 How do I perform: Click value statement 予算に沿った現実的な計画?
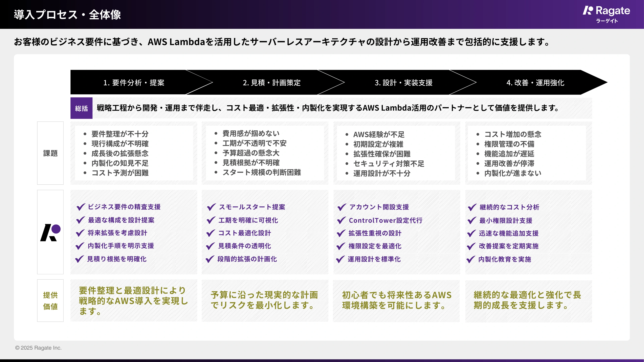264,300
